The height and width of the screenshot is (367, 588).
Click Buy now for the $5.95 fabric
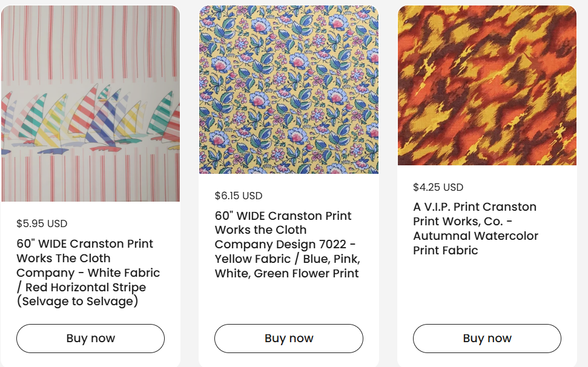[90, 339]
